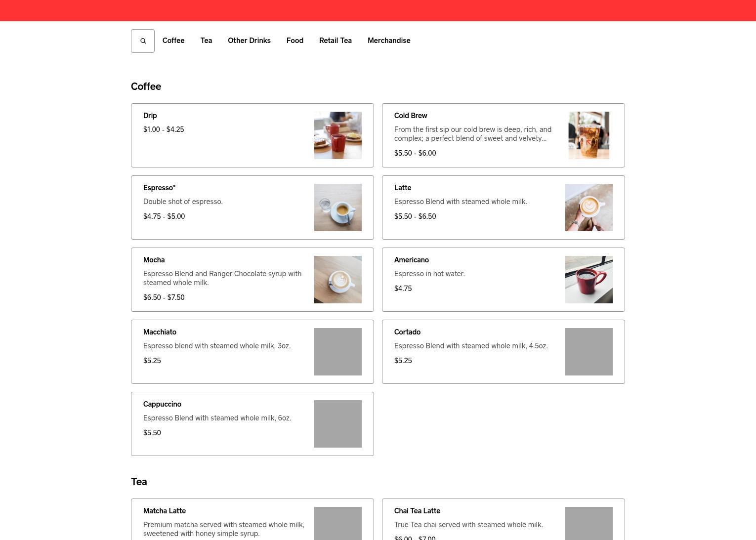View the Cold Brew photo
This screenshot has height=540, width=756.
(589, 135)
